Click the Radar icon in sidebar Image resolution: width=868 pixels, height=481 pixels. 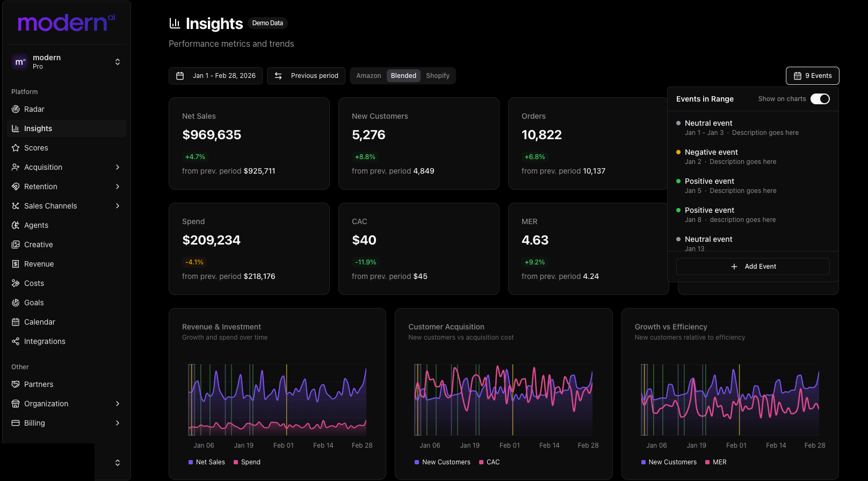pyautogui.click(x=16, y=109)
